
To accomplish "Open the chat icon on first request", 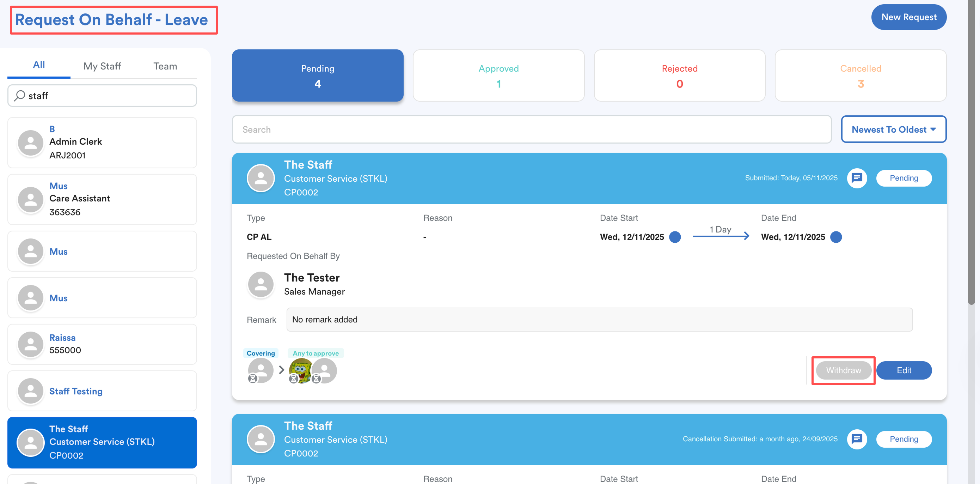I will click(856, 178).
